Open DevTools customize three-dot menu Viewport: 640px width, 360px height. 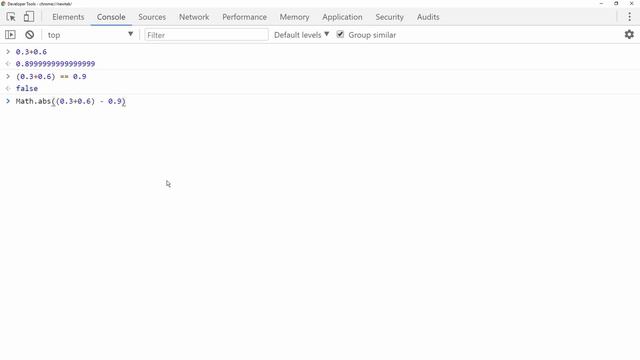tap(629, 17)
